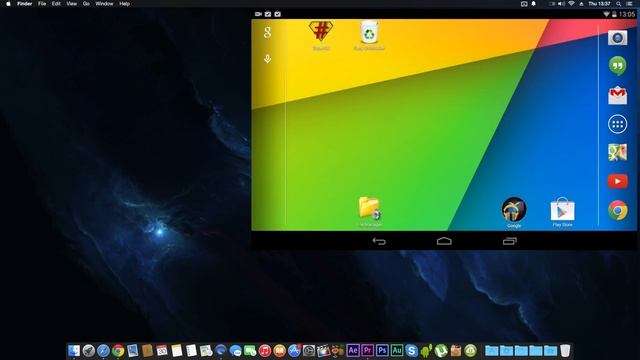Tap the Android Home navigation button
Image resolution: width=640 pixels, height=360 pixels.
(444, 241)
